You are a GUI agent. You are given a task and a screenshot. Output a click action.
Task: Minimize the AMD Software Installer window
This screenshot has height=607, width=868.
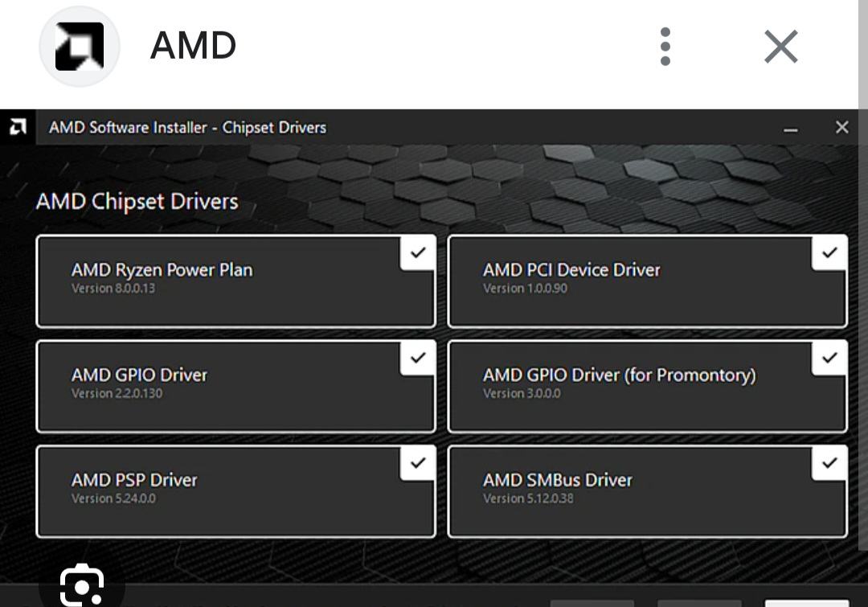[791, 128]
